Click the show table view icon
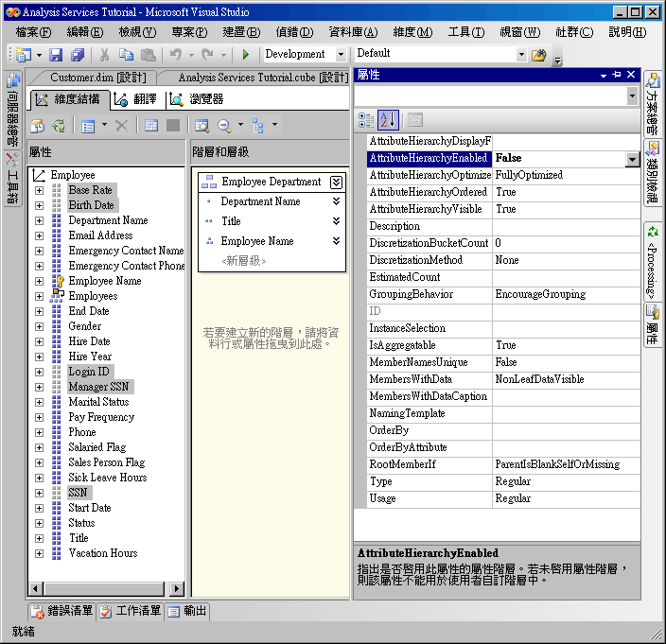Viewport: 666px width, 644px height. click(x=151, y=126)
